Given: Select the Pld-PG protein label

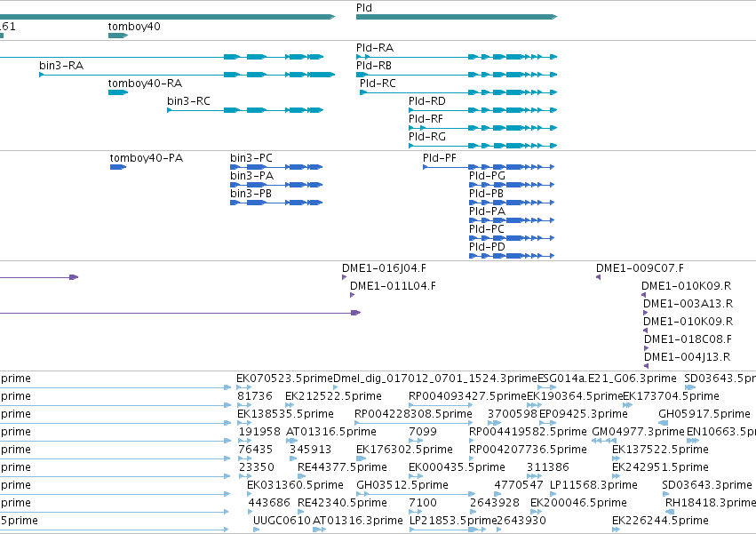Looking at the screenshot, I should pos(487,176).
